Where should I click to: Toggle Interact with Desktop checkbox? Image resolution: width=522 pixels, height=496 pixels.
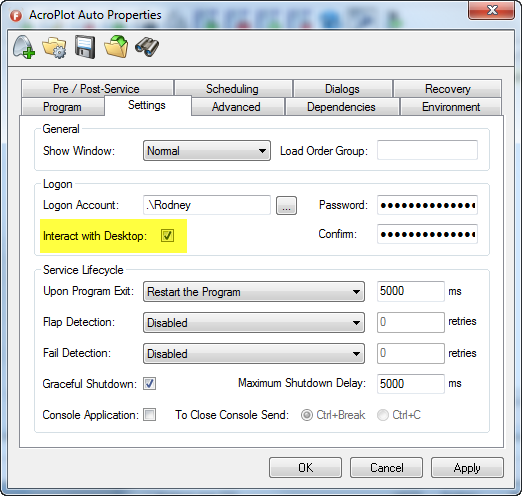167,236
